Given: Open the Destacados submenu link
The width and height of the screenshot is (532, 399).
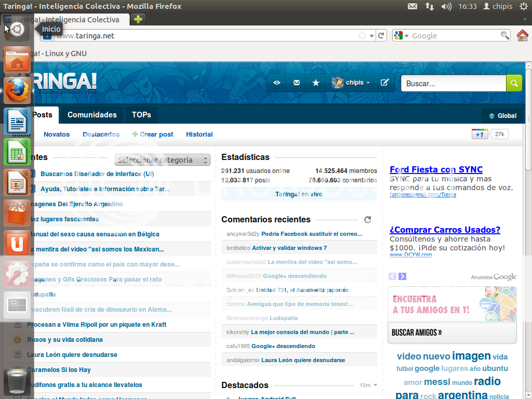Looking at the screenshot, I should pos(101,135).
